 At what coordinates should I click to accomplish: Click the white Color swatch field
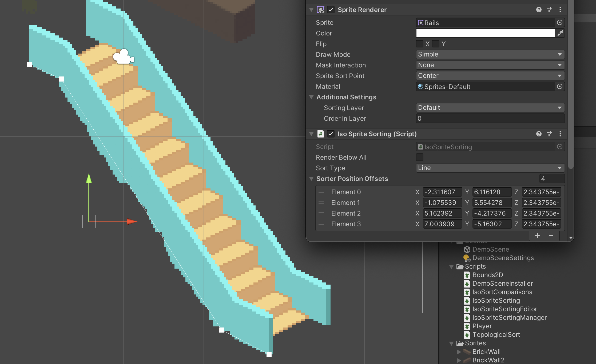[486, 33]
